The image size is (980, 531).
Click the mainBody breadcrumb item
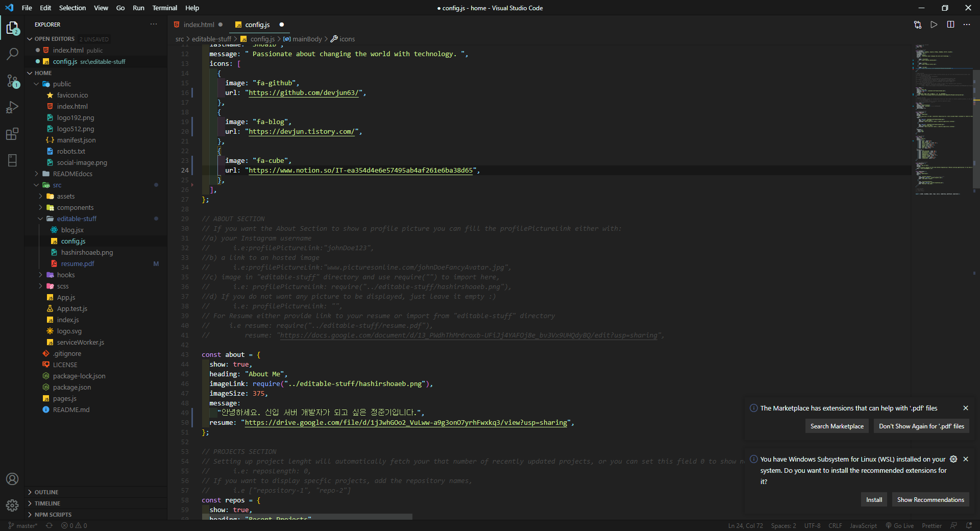tap(303, 39)
